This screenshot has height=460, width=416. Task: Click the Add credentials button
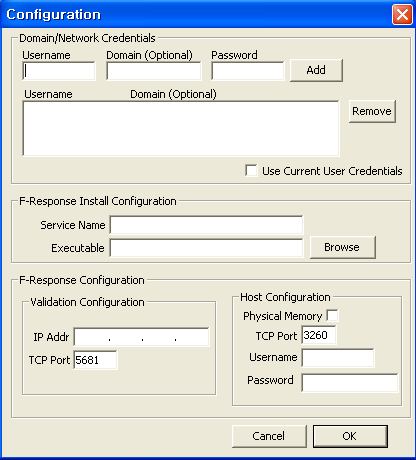click(x=316, y=70)
